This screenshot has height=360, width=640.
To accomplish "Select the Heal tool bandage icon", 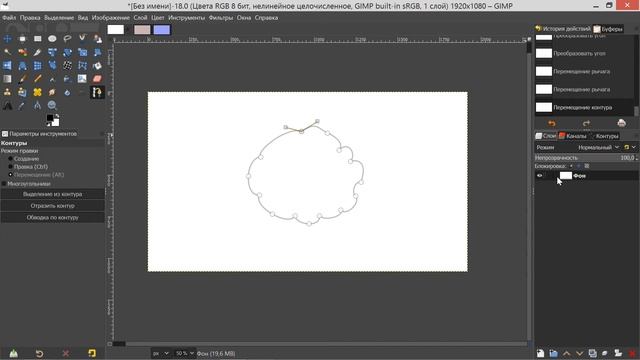I will 37,93.
